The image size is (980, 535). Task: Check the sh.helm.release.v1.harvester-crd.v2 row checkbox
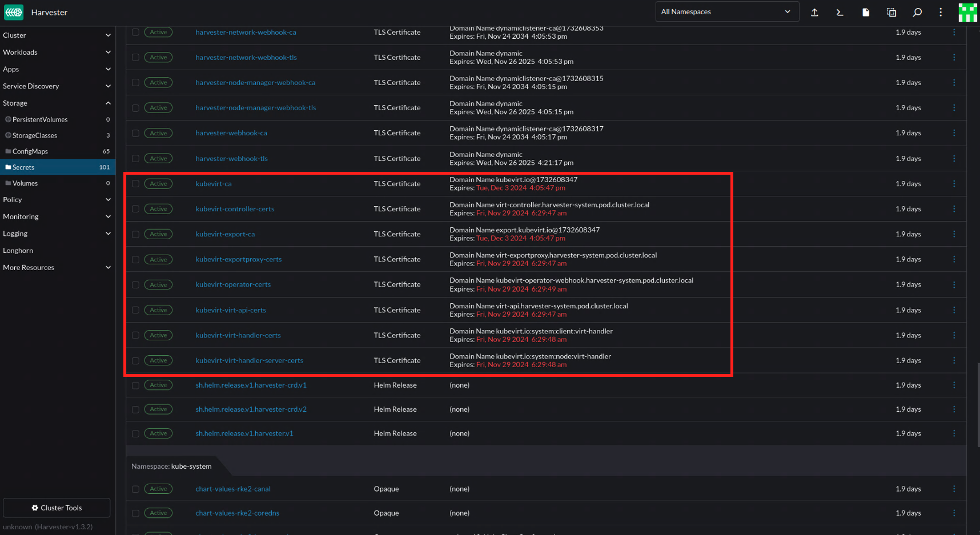tap(135, 409)
